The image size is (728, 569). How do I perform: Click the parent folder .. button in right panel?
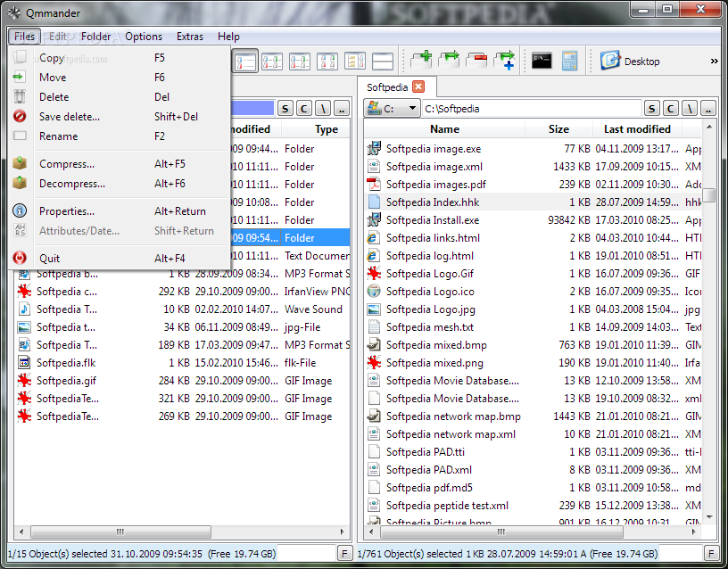pos(708,109)
